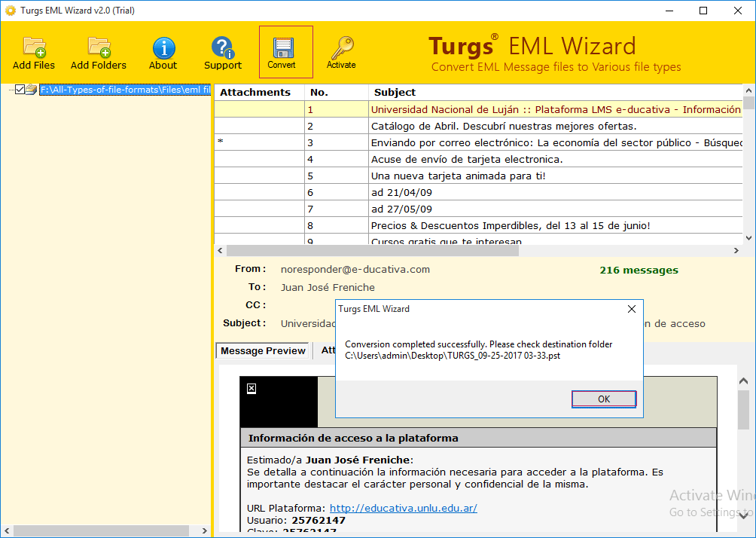This screenshot has width=756, height=538.
Task: Click the Add Folders toolbar icon
Action: tap(99, 53)
